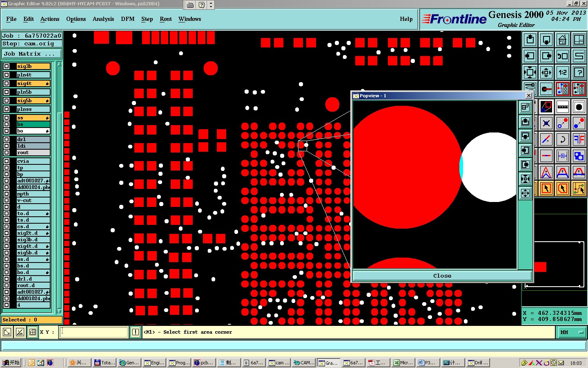Switch to Total Commander taskbar item
This screenshot has width=588, height=368.
pos(105,363)
